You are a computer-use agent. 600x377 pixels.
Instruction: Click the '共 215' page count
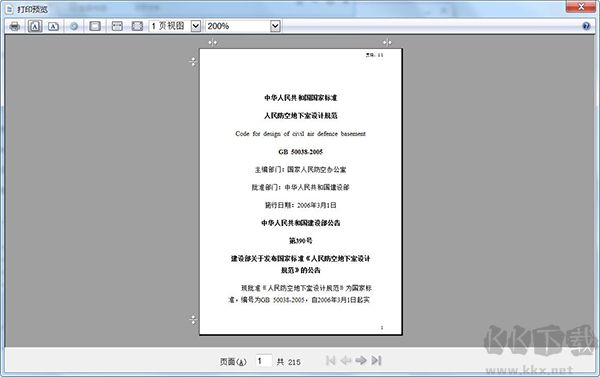(x=289, y=362)
